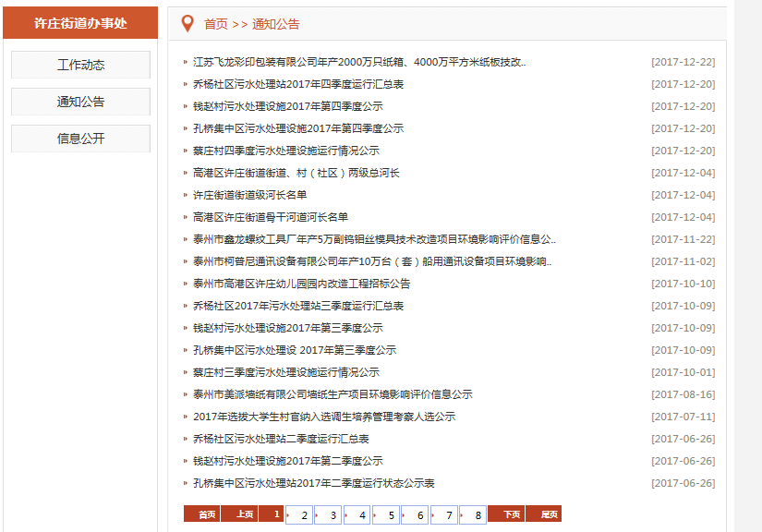762x532 pixels.
Task: Open the 泰州市美派墙纸有限公司 notice
Action: (333, 394)
